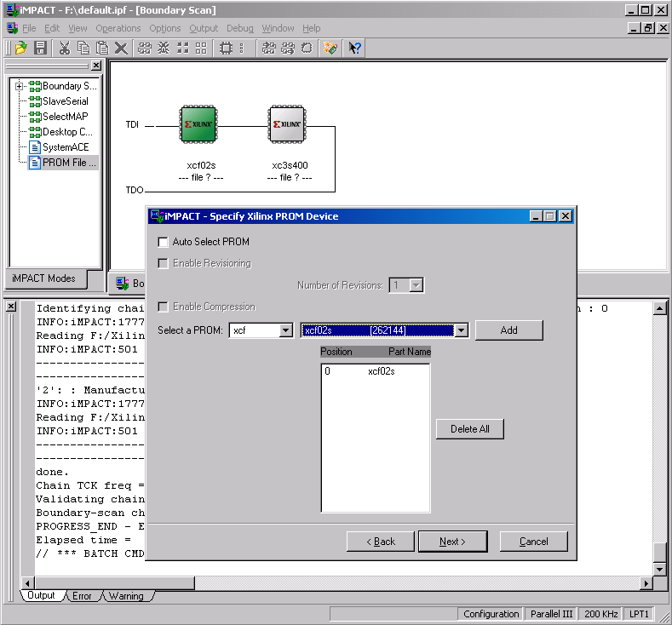
Task: Click the dashed chip outline toolbar icon
Action: [307, 48]
